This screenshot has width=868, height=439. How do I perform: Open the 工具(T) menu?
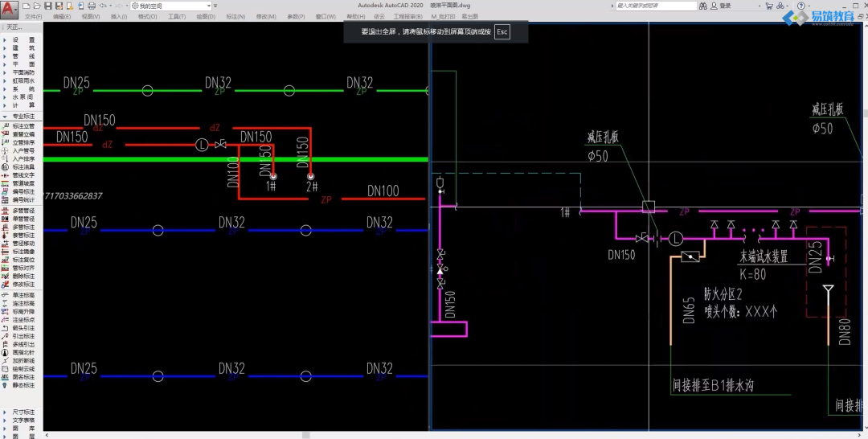(x=177, y=17)
